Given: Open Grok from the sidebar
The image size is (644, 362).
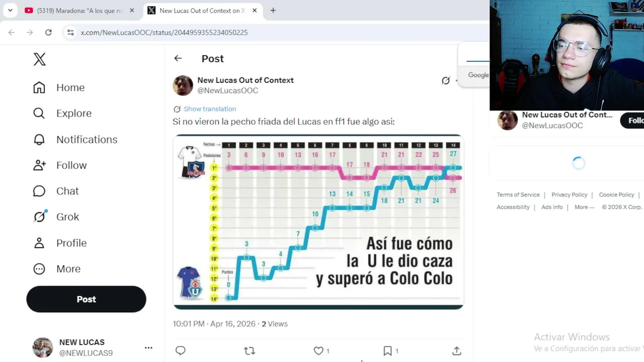Looking at the screenshot, I should [x=39, y=217].
